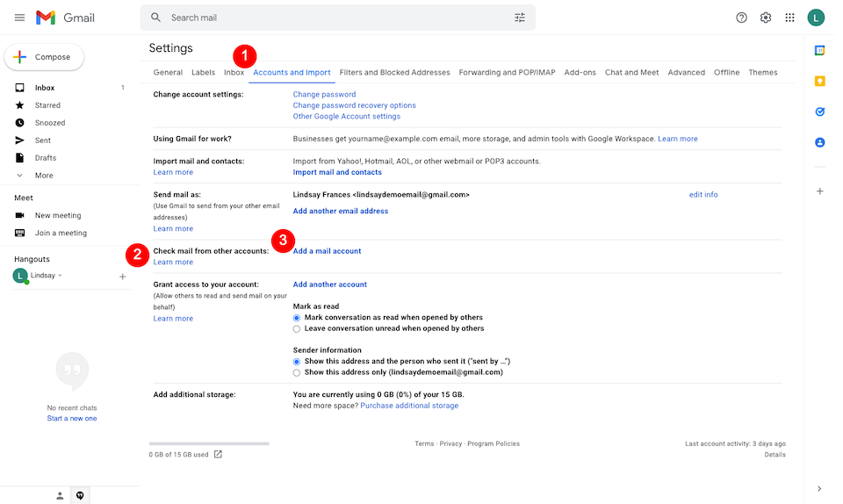Open Google Keep in side panel
The image size is (843, 504).
(x=819, y=82)
